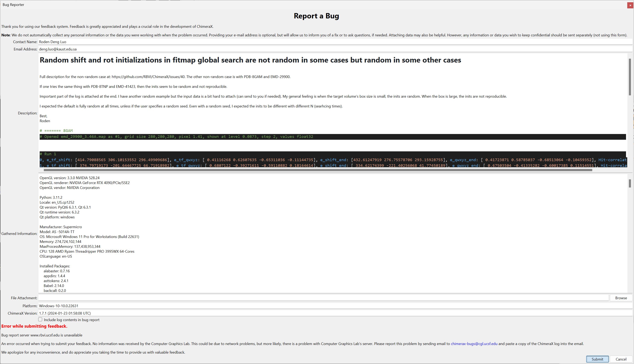Click the Description box vertical scrollbar
The image size is (634, 364).
[630, 77]
